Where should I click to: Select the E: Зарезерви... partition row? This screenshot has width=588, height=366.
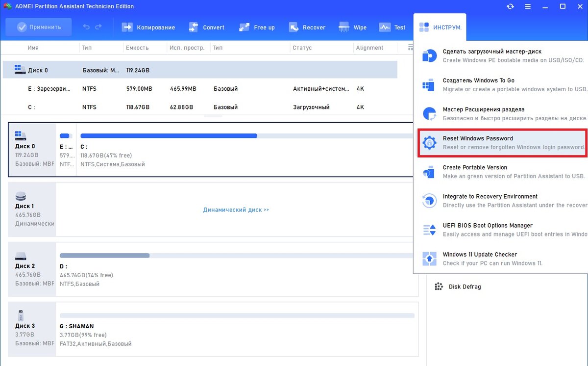click(200, 89)
